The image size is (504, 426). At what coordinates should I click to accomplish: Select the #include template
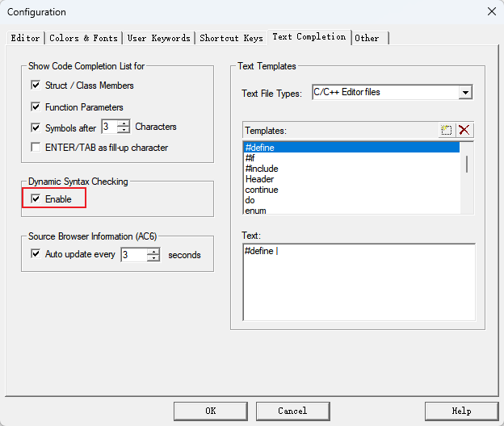[x=351, y=169]
